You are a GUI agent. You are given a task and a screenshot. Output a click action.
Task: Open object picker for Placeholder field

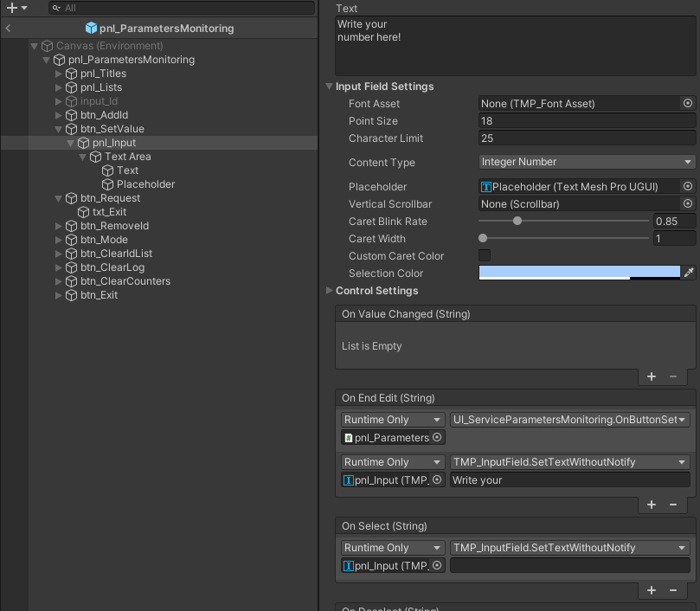click(688, 186)
